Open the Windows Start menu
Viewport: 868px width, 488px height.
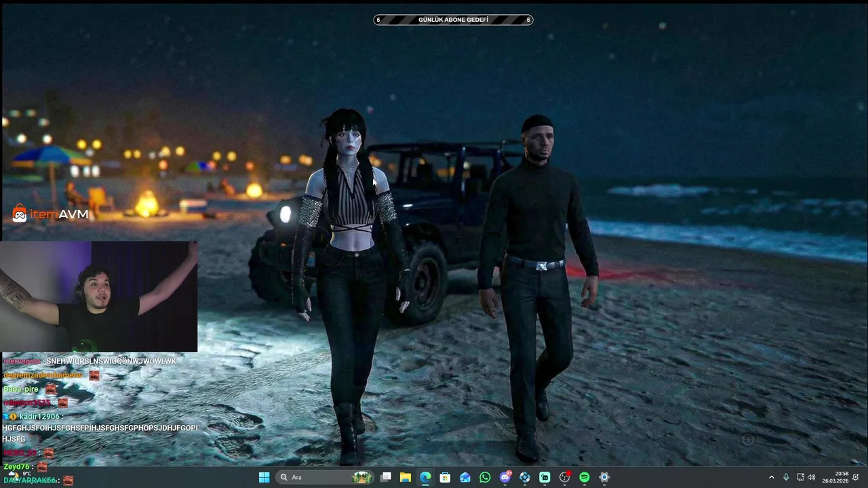tap(264, 477)
